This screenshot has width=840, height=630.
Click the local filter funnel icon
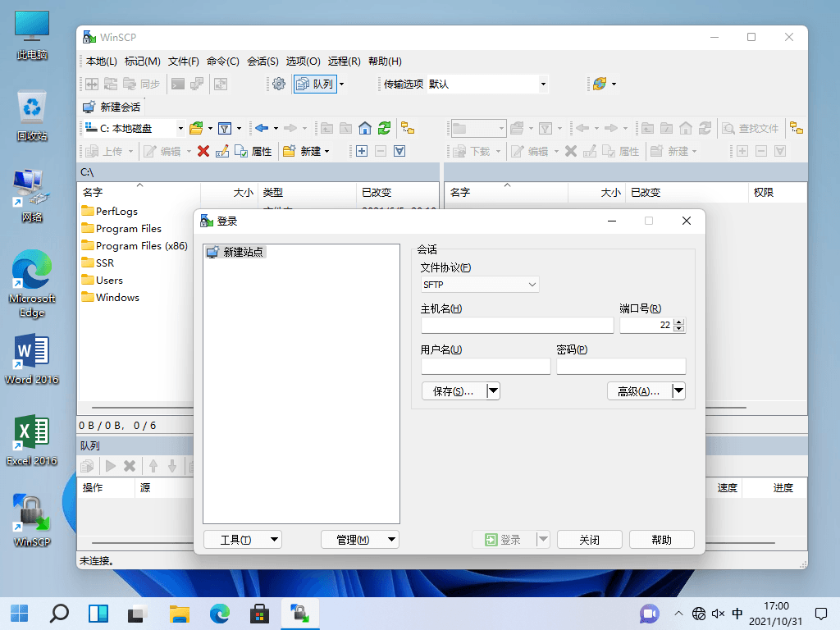coord(225,128)
